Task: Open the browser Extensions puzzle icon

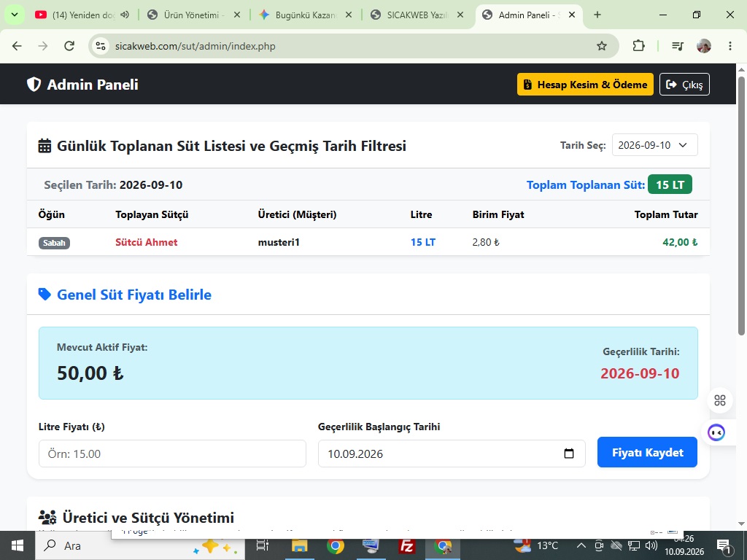Action: coord(638,46)
